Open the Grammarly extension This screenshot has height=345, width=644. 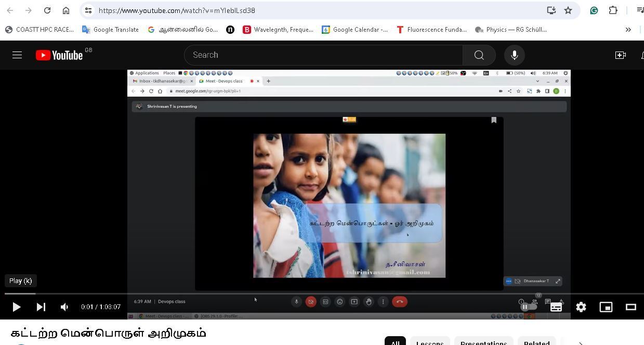(x=594, y=10)
